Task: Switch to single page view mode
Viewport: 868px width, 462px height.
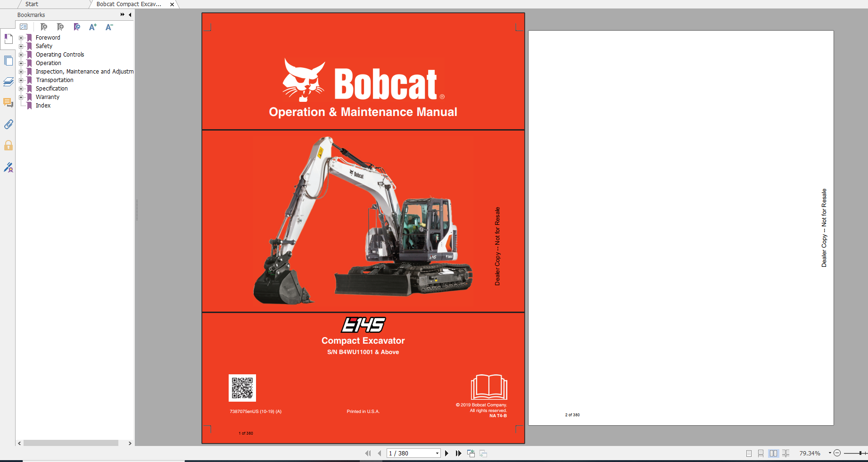Action: pos(749,453)
